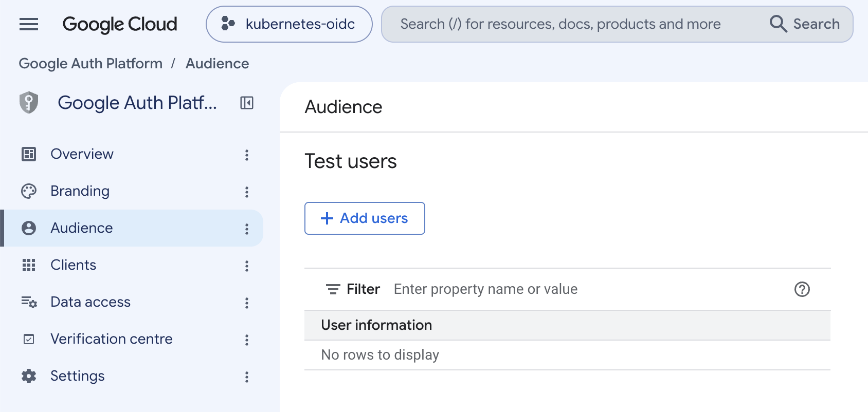
Task: Open more options for Branding
Action: point(247,192)
